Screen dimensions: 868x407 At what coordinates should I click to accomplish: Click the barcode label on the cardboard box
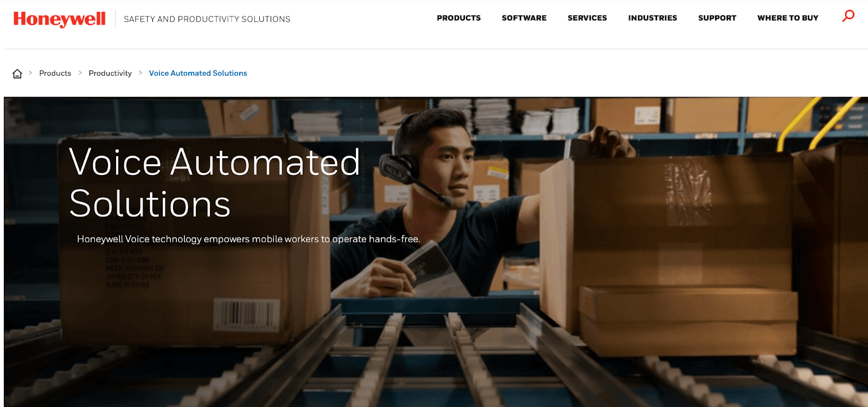tap(247, 314)
